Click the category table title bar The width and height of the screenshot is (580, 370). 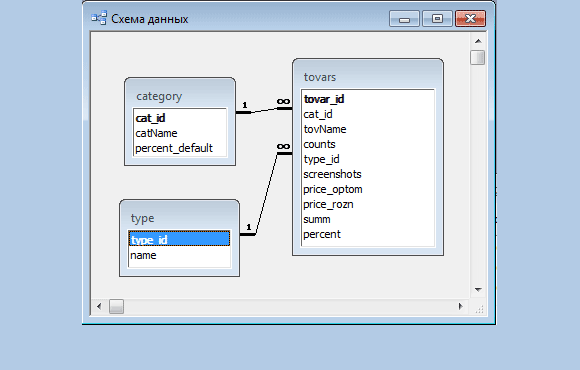coord(180,96)
